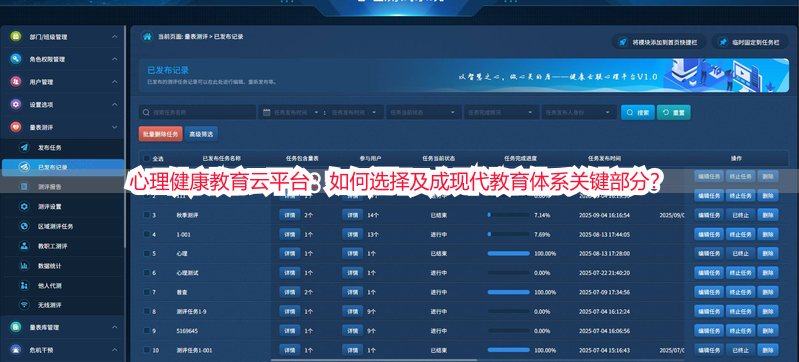Click the 重置 reset button
Viewport: 799px width, 362px height.
674,112
